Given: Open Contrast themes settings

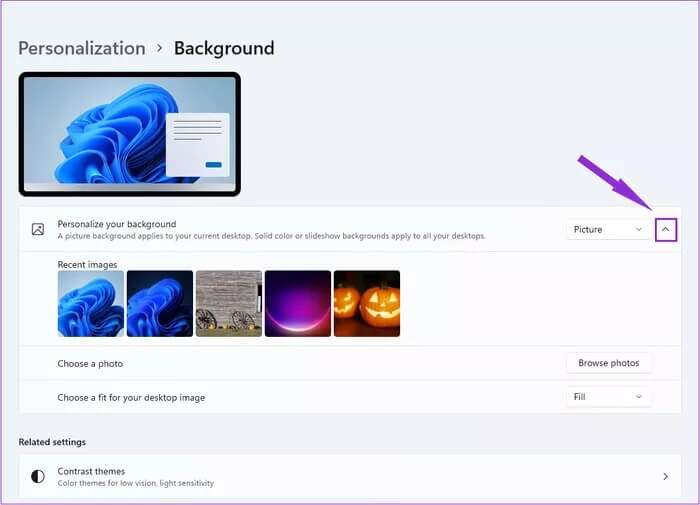Looking at the screenshot, I should (x=350, y=476).
